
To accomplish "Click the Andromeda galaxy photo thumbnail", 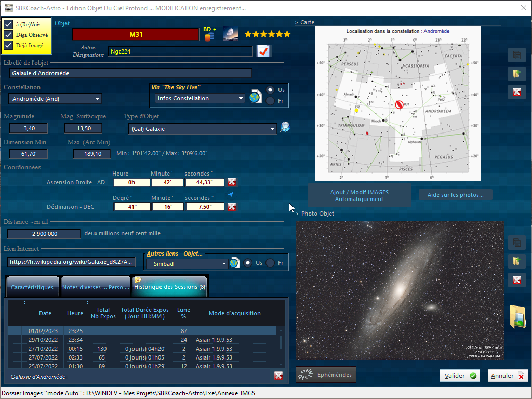I will coord(400,290).
